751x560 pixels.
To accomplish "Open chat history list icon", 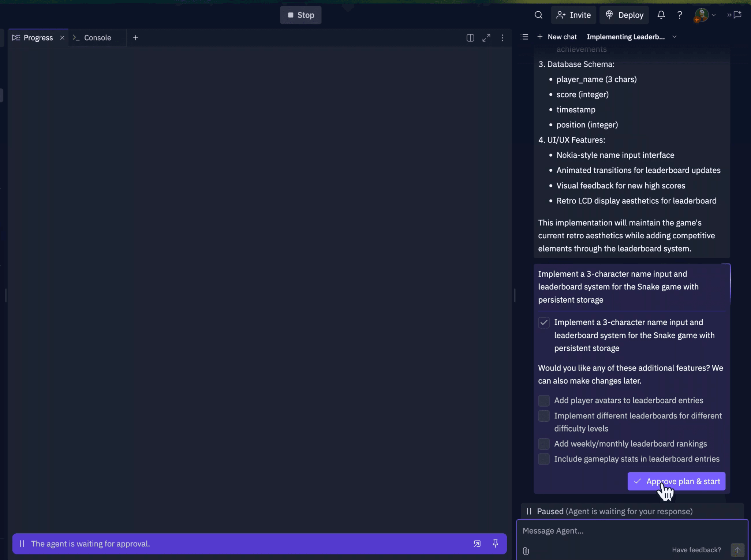I will pos(524,37).
